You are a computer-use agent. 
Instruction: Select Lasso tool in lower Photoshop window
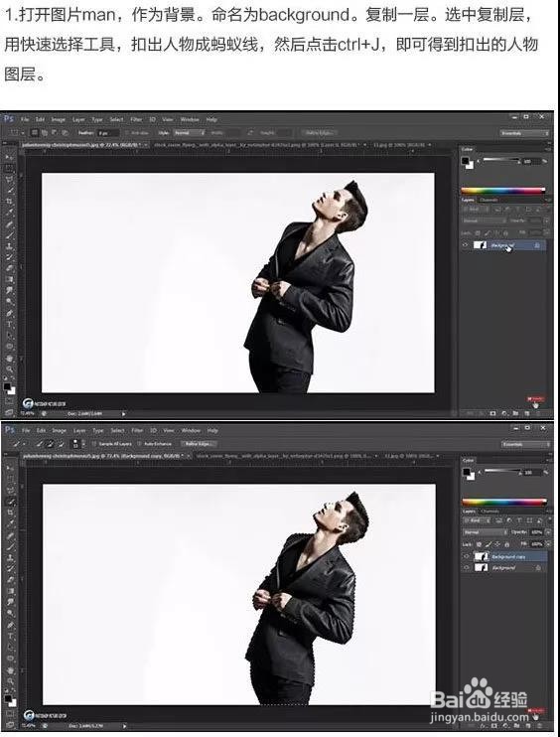coord(10,490)
